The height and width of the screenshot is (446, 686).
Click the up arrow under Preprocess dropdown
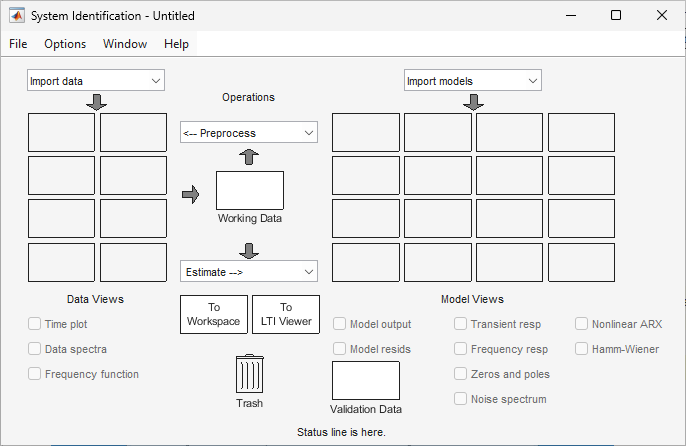click(250, 156)
